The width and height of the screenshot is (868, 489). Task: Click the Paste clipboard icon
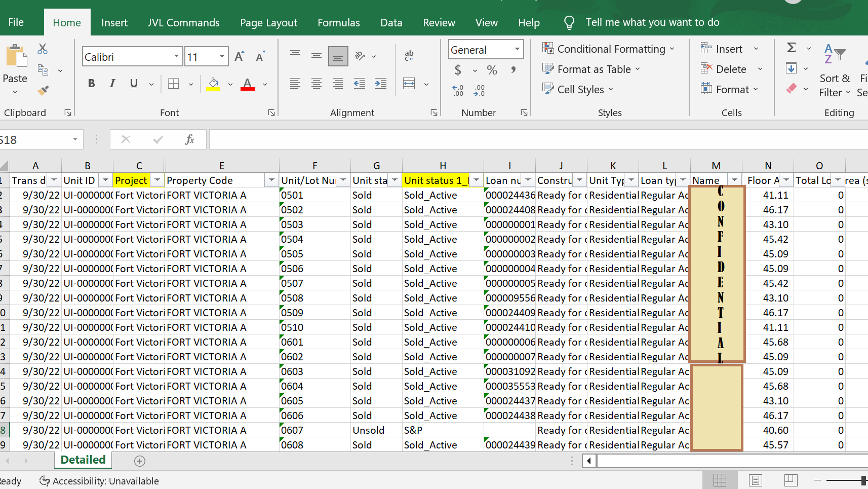[16, 56]
